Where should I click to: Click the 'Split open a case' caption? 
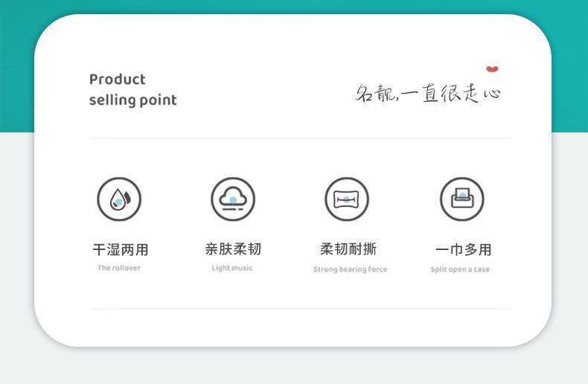(460, 269)
